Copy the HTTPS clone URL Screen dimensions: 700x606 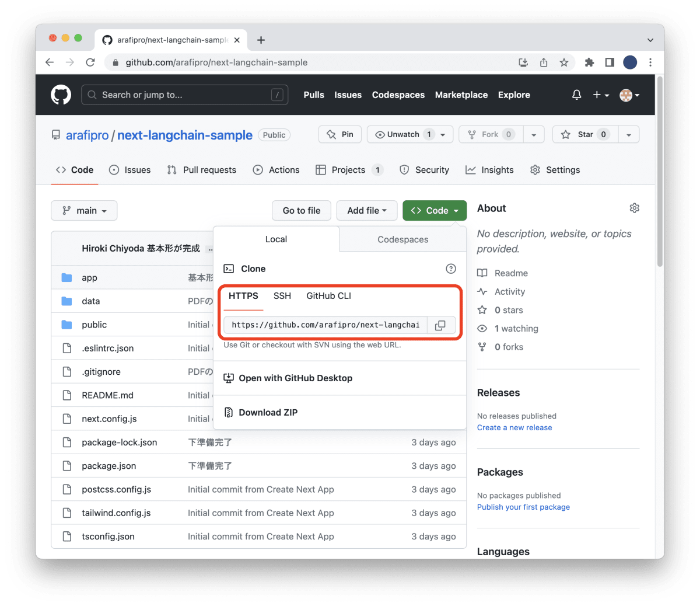pyautogui.click(x=440, y=325)
